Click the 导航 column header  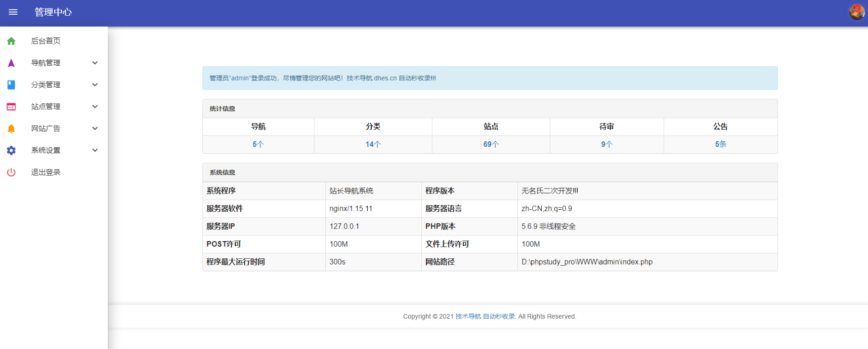258,127
